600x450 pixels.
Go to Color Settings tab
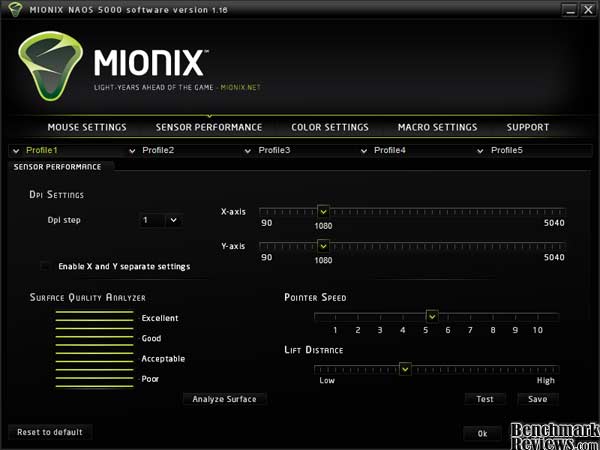point(330,127)
